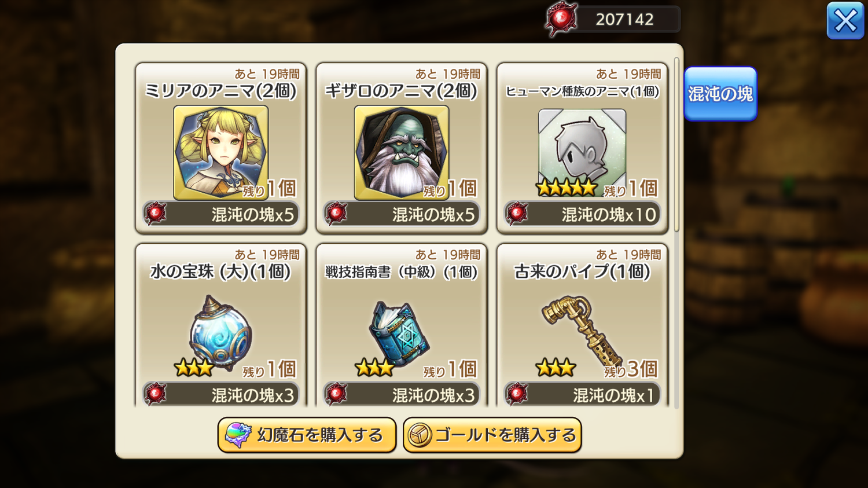
Task: Click the 幻魔石 gem icon on purchase button
Action: pos(238,435)
